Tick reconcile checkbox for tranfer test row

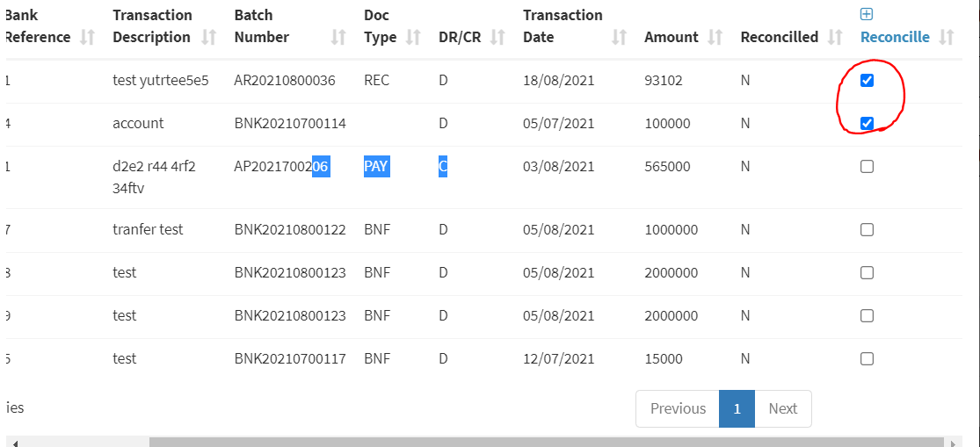point(867,230)
